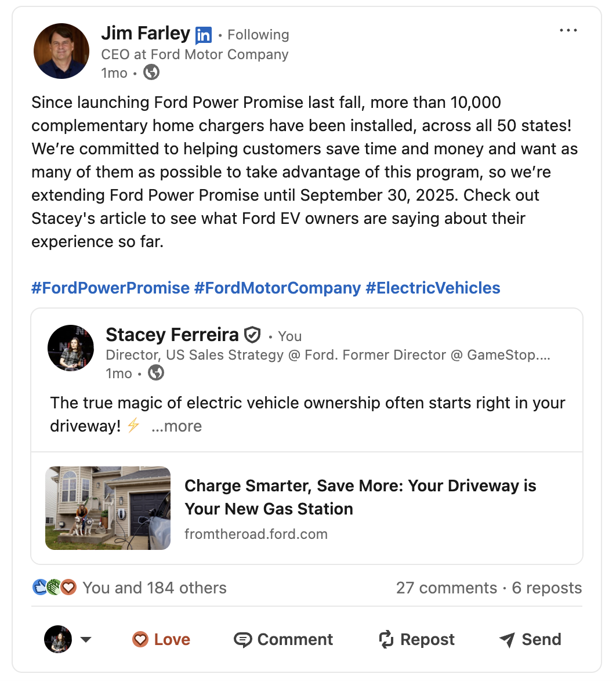The height and width of the screenshot is (681, 616).
Task: Click the globe visibility icon under Jim Farley
Action: coord(151,73)
